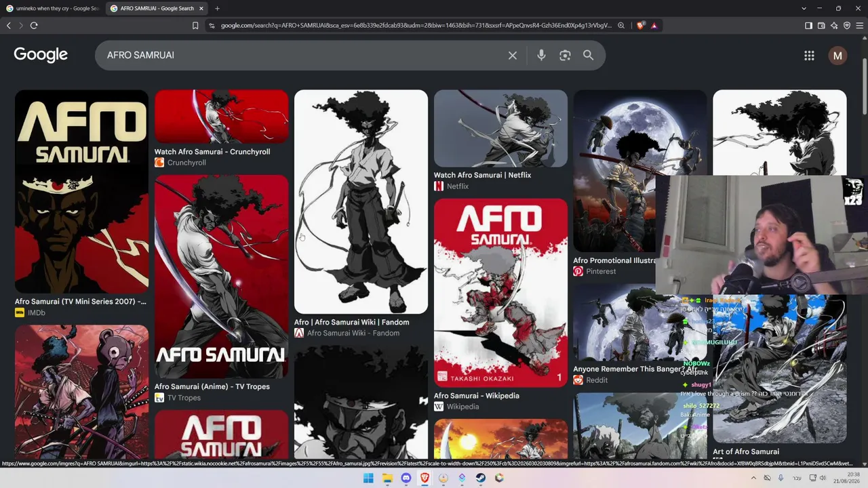Click the 'IMDb' source label
This screenshot has height=488, width=868.
tap(36, 312)
